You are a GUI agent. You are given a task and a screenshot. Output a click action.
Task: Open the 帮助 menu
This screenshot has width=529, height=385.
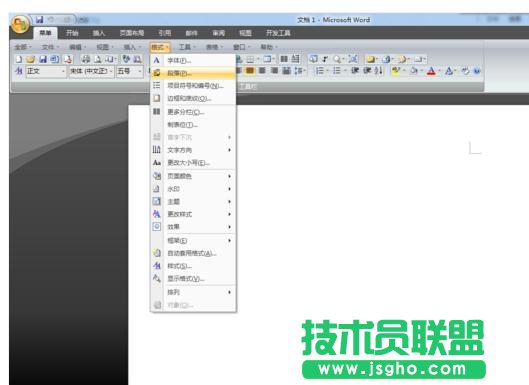[269, 47]
